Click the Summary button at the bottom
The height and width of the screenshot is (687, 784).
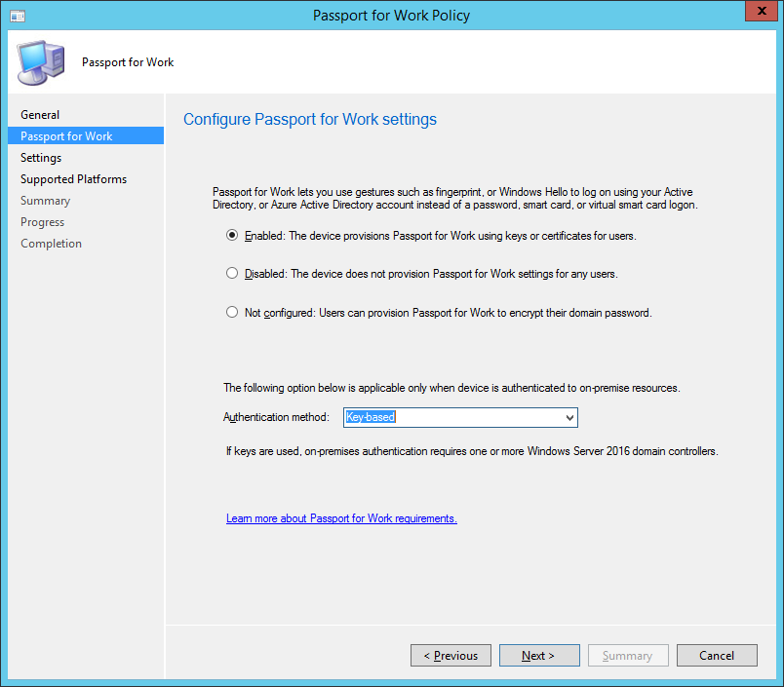point(628,656)
